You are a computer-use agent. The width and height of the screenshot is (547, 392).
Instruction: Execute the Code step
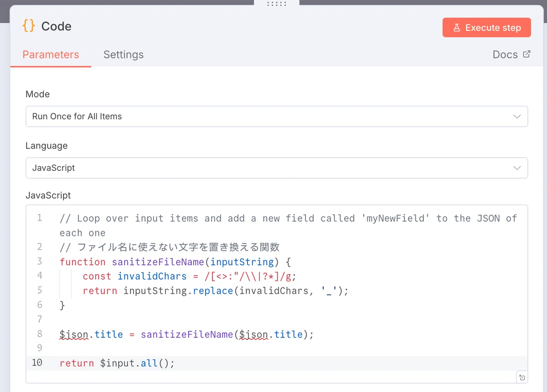pyautogui.click(x=486, y=28)
